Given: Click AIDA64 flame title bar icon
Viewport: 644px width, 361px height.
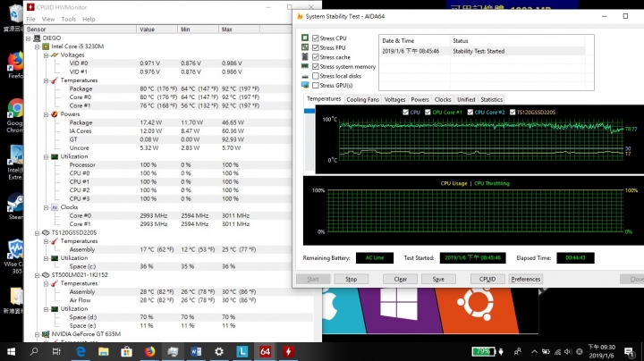Looking at the screenshot, I should [x=300, y=16].
